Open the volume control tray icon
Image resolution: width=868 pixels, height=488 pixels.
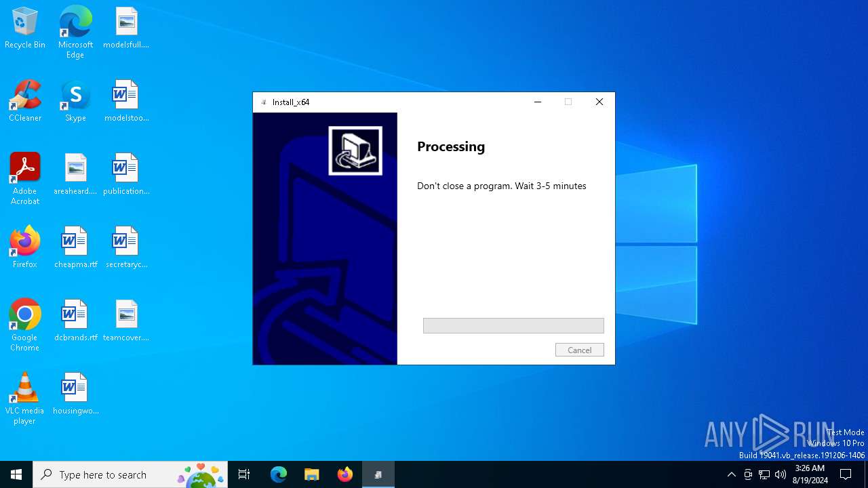point(781,474)
